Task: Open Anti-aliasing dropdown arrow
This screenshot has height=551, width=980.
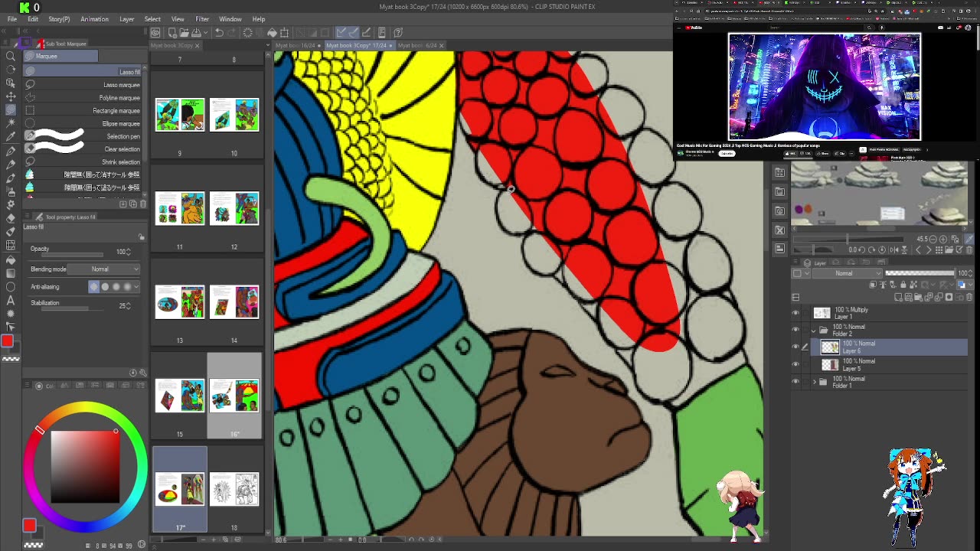Action: click(x=136, y=286)
